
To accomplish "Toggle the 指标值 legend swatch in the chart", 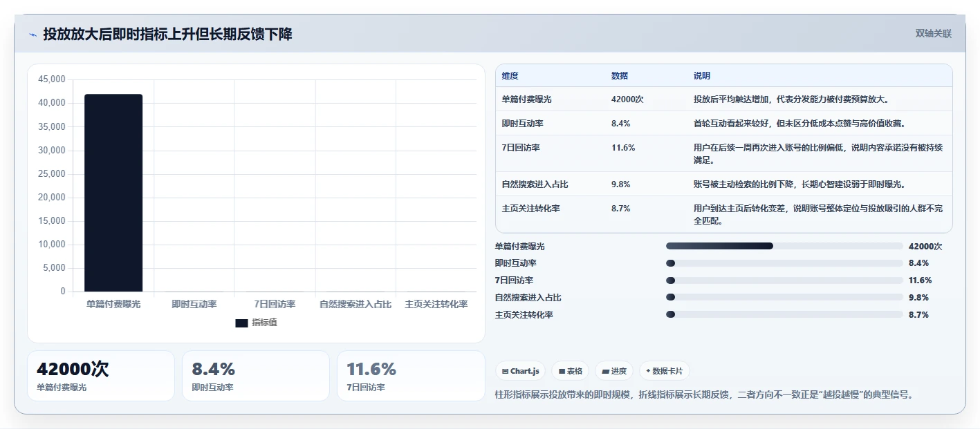I will (241, 323).
